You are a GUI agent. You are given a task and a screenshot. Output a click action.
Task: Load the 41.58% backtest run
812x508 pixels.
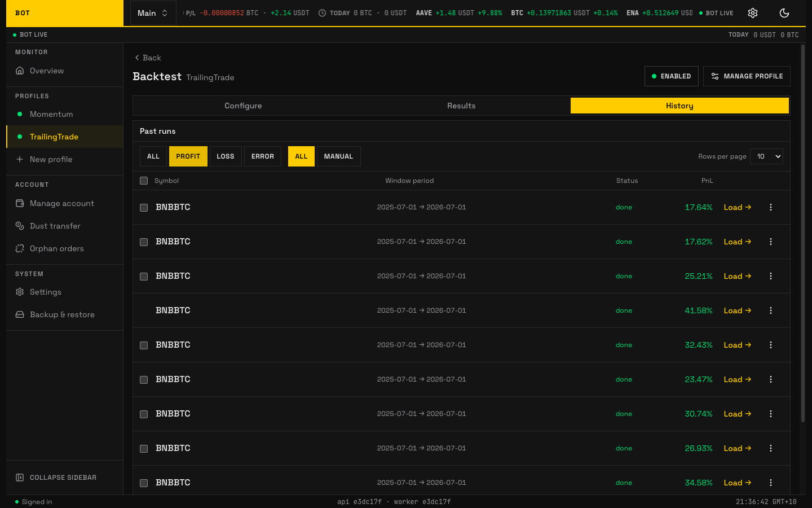pyautogui.click(x=738, y=310)
